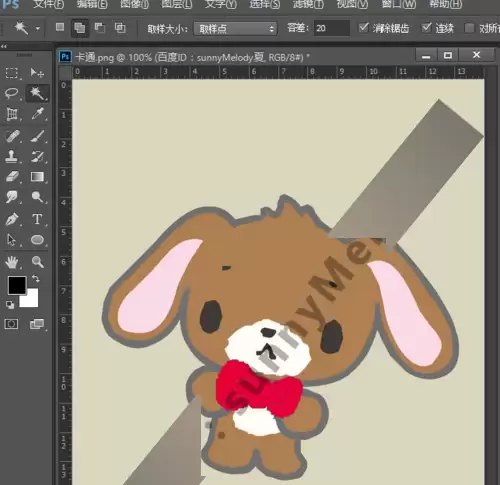Change the screen mode

click(37, 324)
